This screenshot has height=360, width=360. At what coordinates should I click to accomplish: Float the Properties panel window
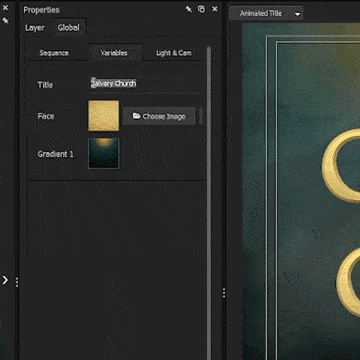pyautogui.click(x=201, y=9)
